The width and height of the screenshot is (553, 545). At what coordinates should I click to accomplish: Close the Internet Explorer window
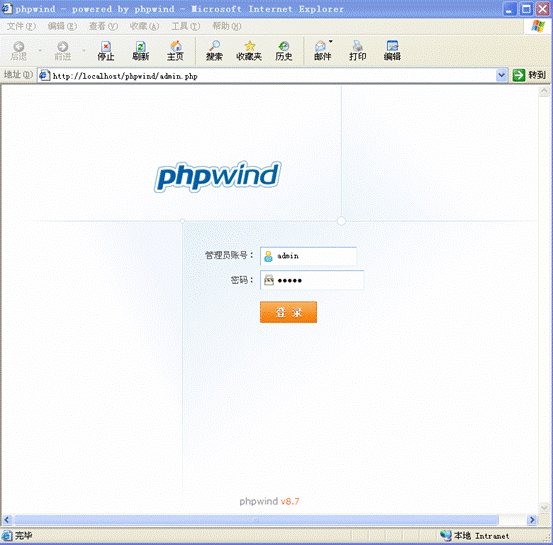click(543, 9)
